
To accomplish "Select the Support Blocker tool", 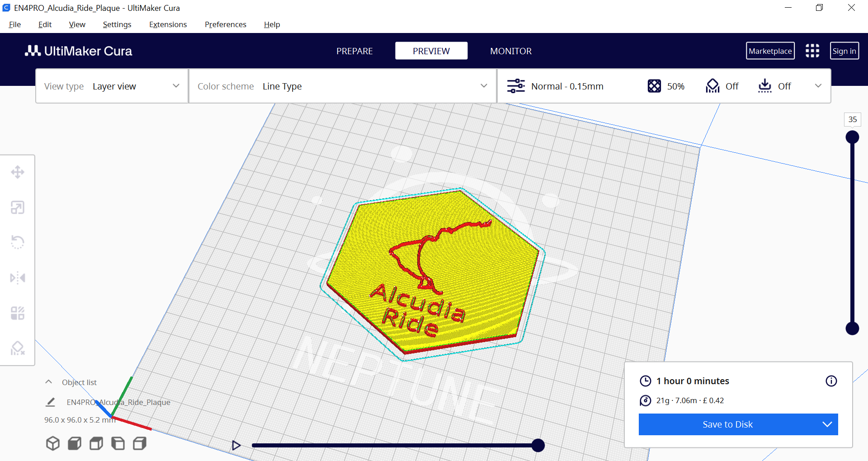I will 18,348.
